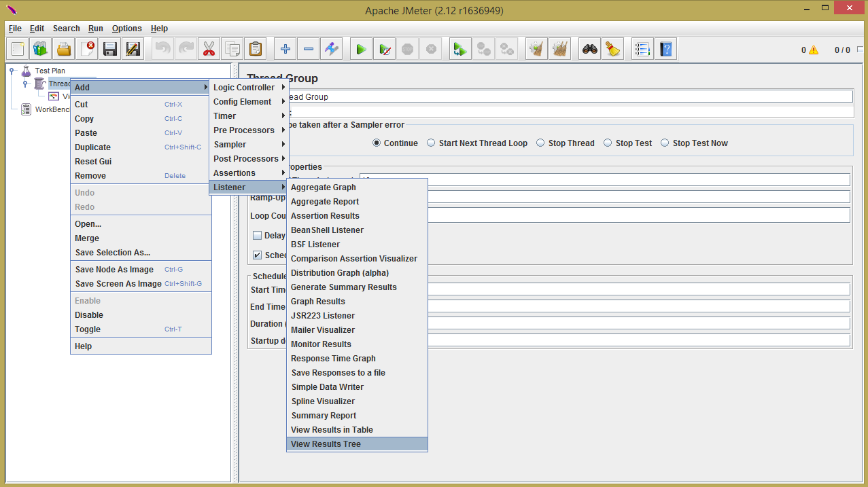Open the Options menu

127,29
